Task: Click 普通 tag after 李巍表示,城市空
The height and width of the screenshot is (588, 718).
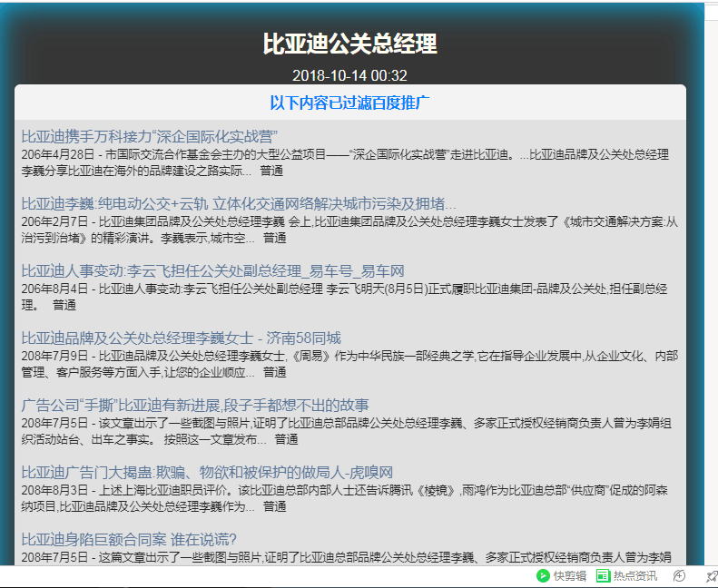Action: [275, 239]
